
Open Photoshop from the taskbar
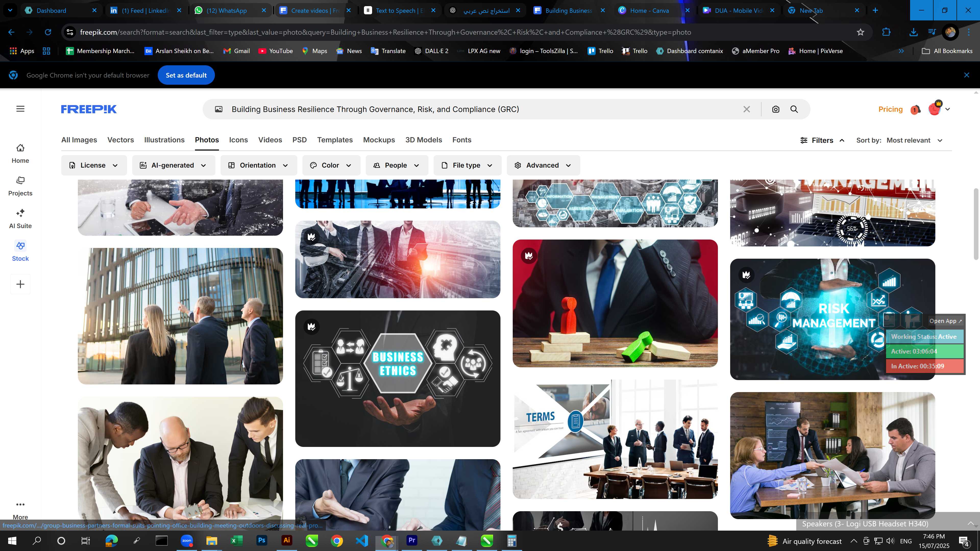[261, 540]
